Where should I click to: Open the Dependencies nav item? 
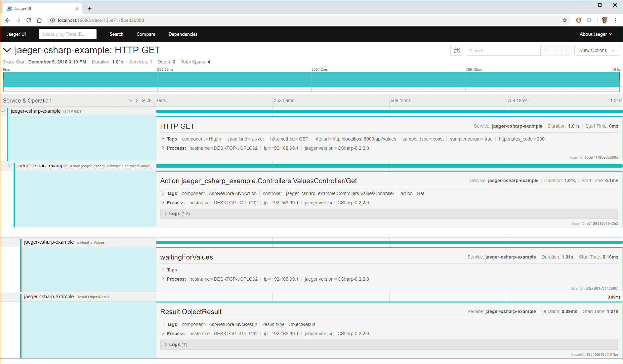183,34
